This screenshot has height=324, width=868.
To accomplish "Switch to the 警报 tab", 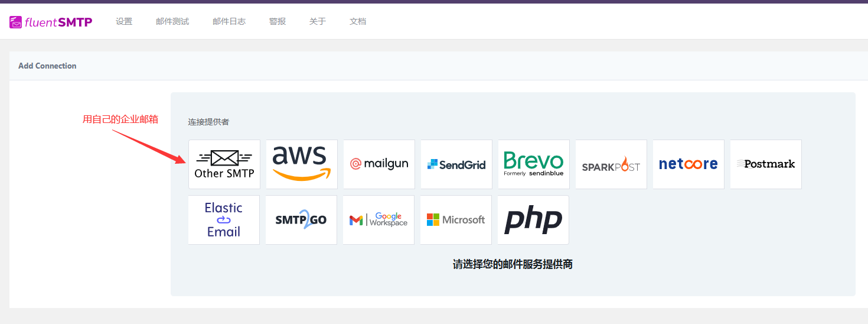I will 278,21.
